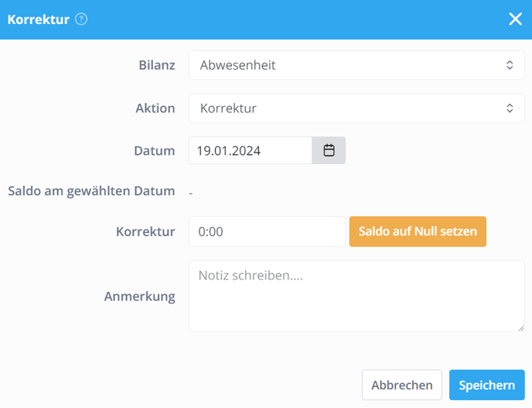Save changes with the Speichern button

pyautogui.click(x=487, y=385)
